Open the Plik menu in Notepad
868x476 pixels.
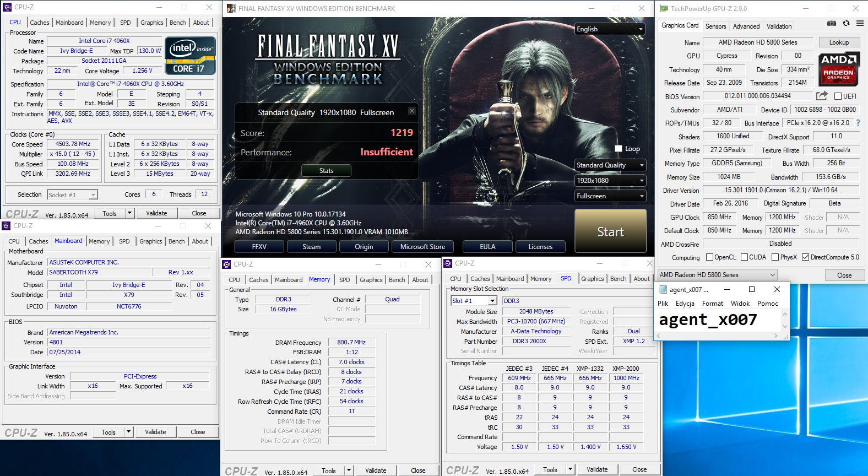(663, 304)
